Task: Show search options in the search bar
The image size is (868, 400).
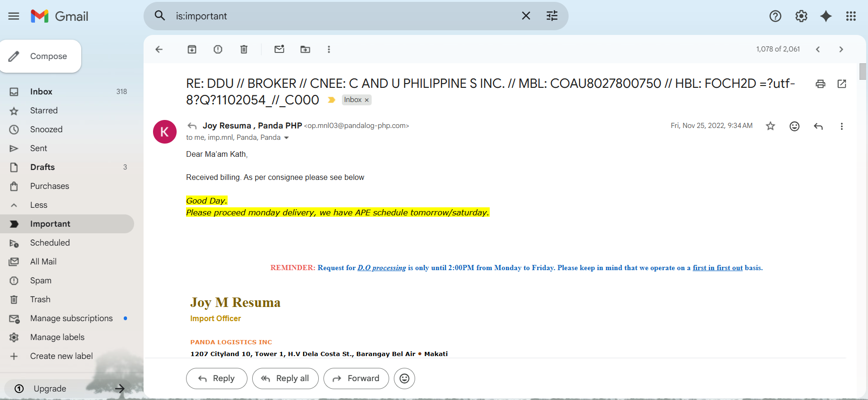Action: [x=552, y=16]
